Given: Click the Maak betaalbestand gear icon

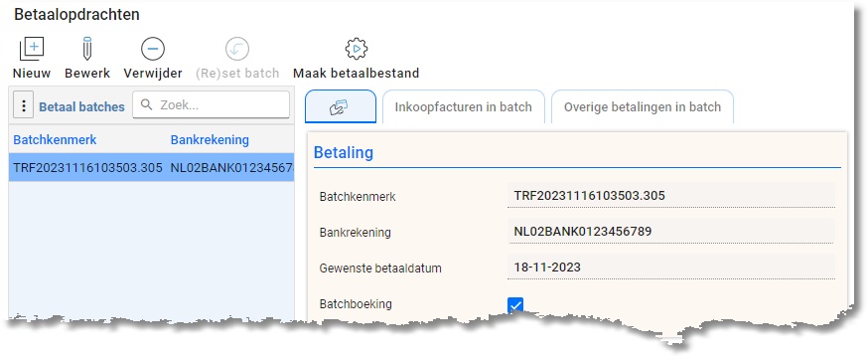Looking at the screenshot, I should pyautogui.click(x=356, y=49).
